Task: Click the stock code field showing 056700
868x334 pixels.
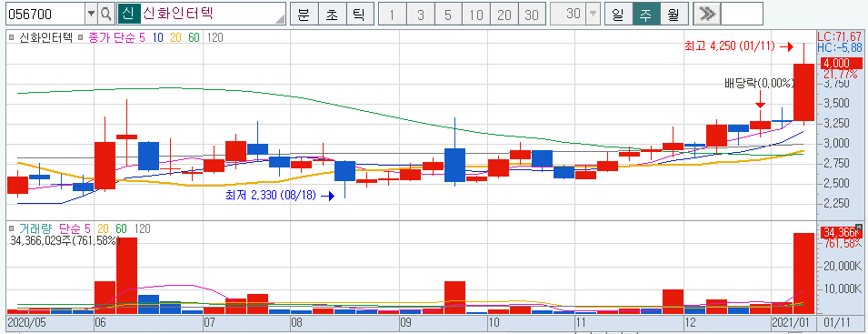Action: tap(45, 14)
